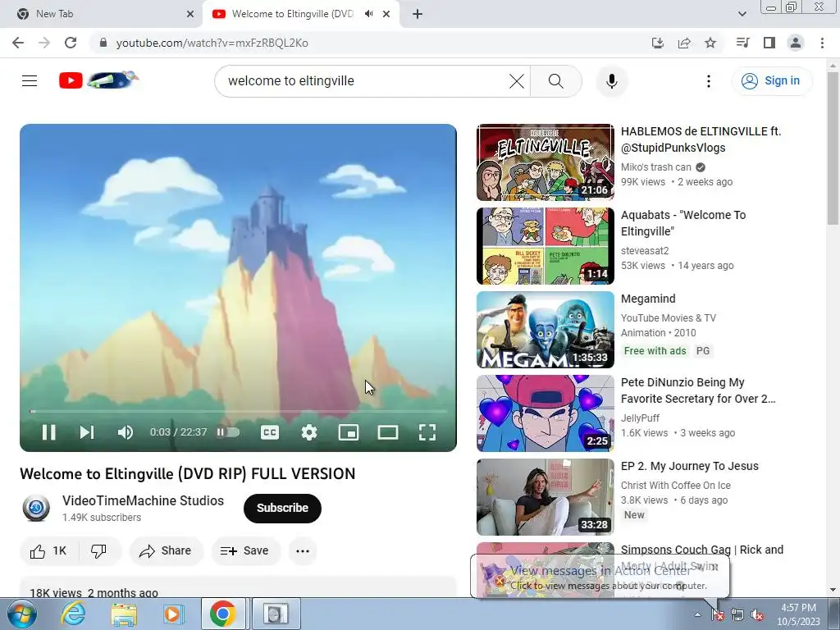Open the Windows Start menu
The height and width of the screenshot is (630, 840).
click(22, 614)
